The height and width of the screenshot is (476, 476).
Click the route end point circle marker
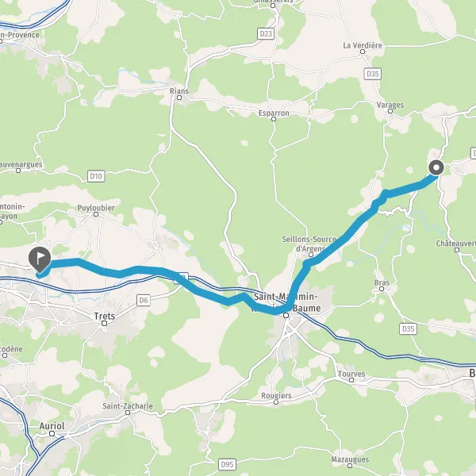tap(436, 167)
